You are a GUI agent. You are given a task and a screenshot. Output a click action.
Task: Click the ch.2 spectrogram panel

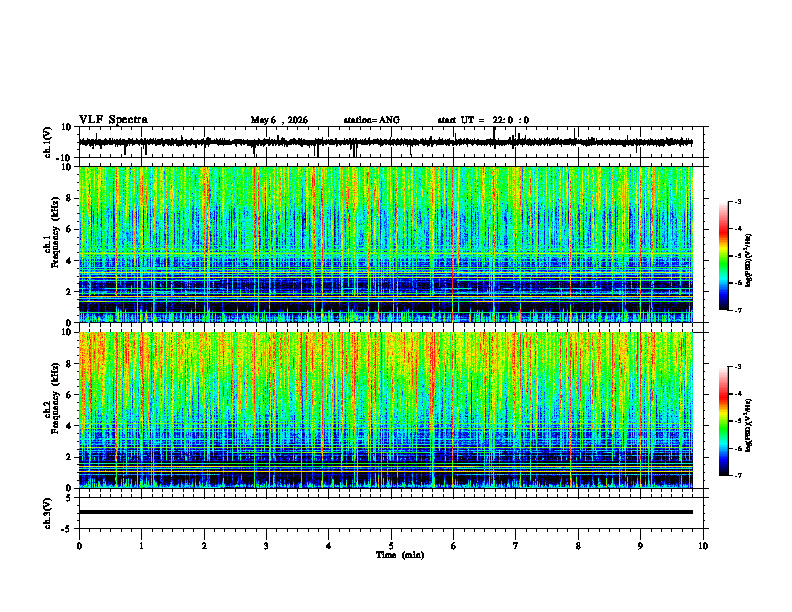386,410
